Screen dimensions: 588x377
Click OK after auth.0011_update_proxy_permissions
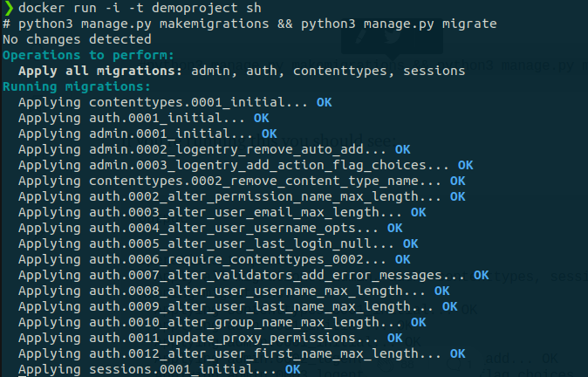tap(395, 339)
